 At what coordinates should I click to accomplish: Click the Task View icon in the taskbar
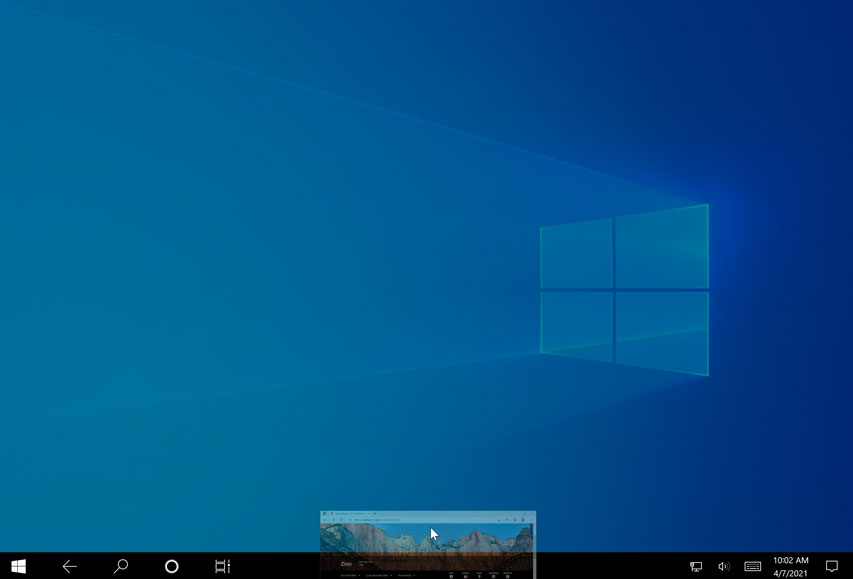tap(221, 566)
